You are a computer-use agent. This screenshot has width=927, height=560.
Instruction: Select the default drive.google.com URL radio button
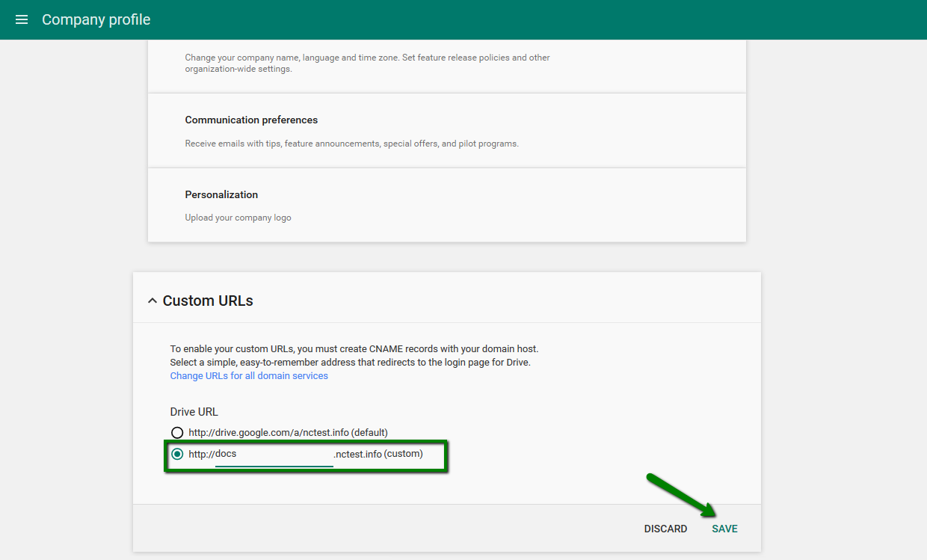click(177, 433)
